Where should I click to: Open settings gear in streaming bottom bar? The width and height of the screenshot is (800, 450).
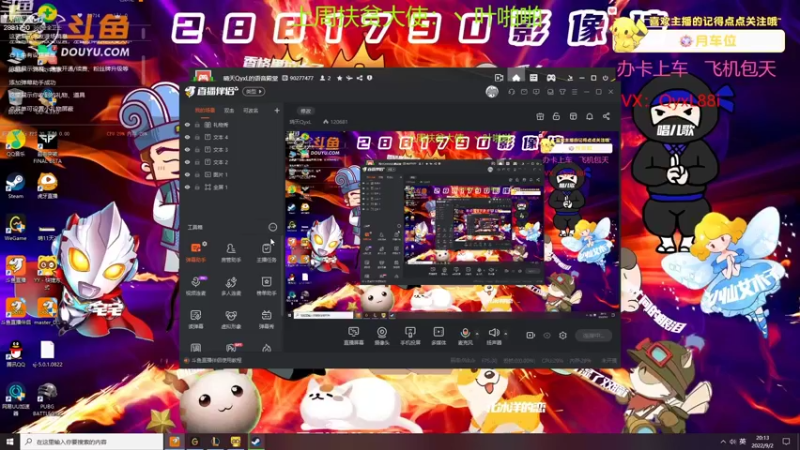pyautogui.click(x=563, y=335)
